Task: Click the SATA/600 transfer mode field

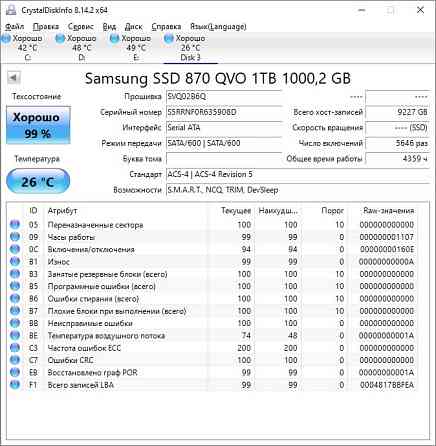Action: click(224, 143)
